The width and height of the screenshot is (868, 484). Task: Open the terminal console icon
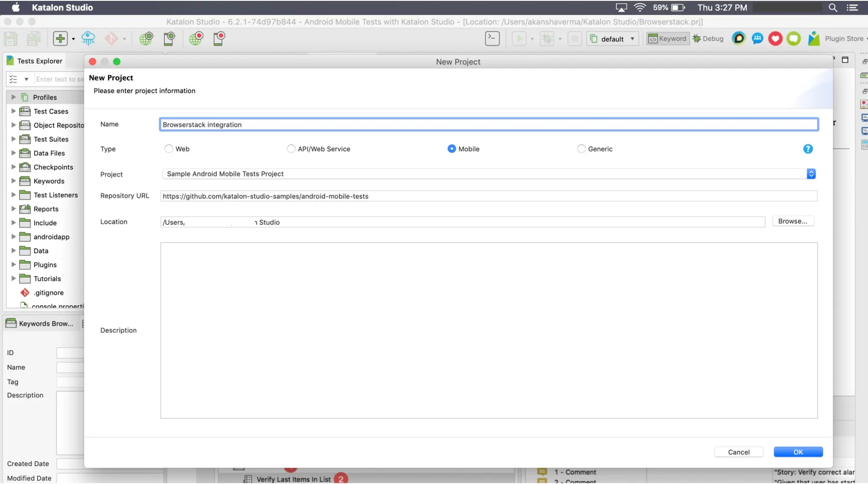(x=492, y=38)
